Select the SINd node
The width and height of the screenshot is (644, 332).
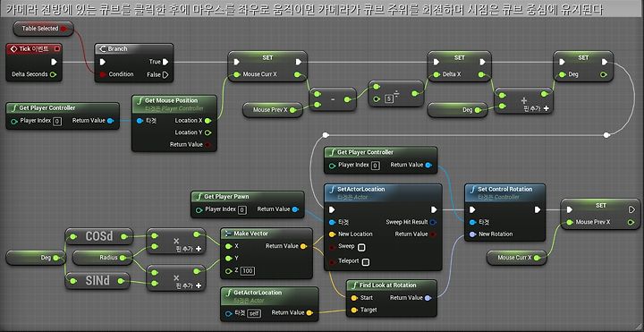pos(97,281)
